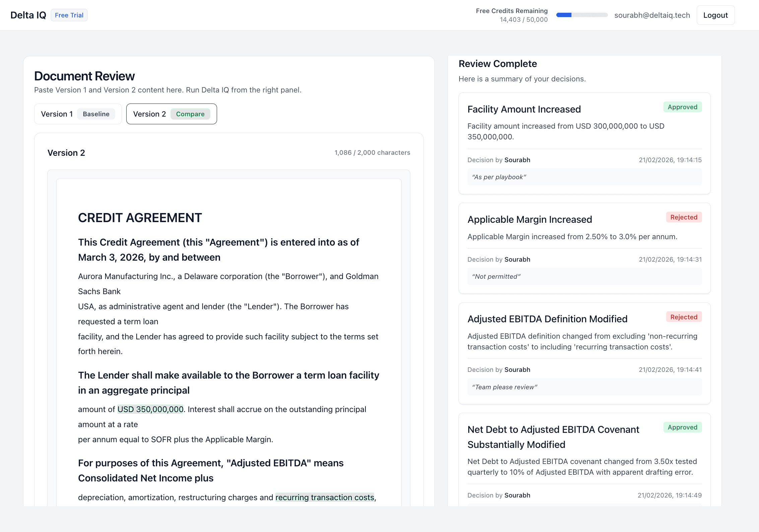
Task: Click the 'Team please review' comment field
Action: tap(584, 387)
